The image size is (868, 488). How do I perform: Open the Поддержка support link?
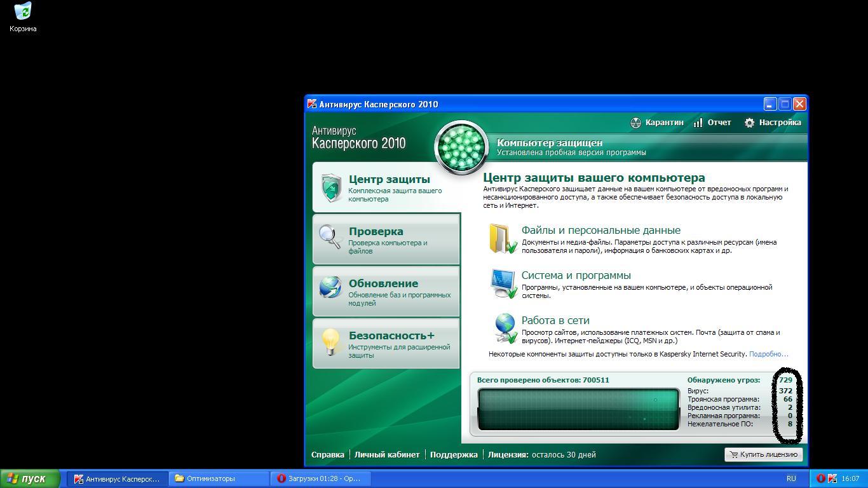[x=454, y=454]
